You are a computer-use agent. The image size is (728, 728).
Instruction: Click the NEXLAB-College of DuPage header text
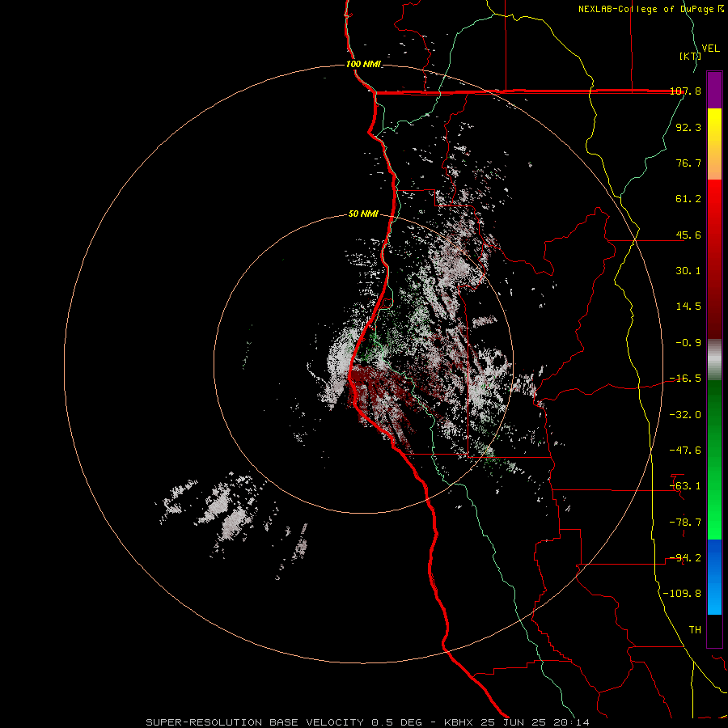click(x=651, y=9)
